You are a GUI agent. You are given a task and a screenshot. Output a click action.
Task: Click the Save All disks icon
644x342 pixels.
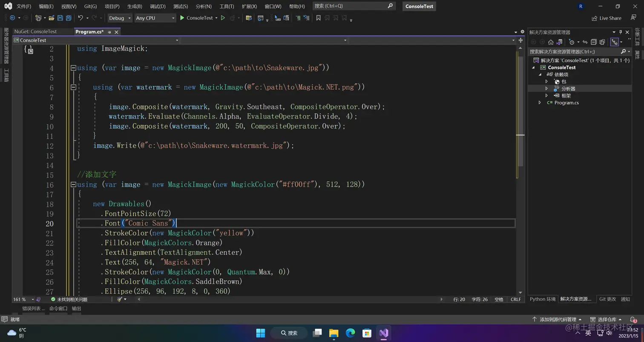69,18
